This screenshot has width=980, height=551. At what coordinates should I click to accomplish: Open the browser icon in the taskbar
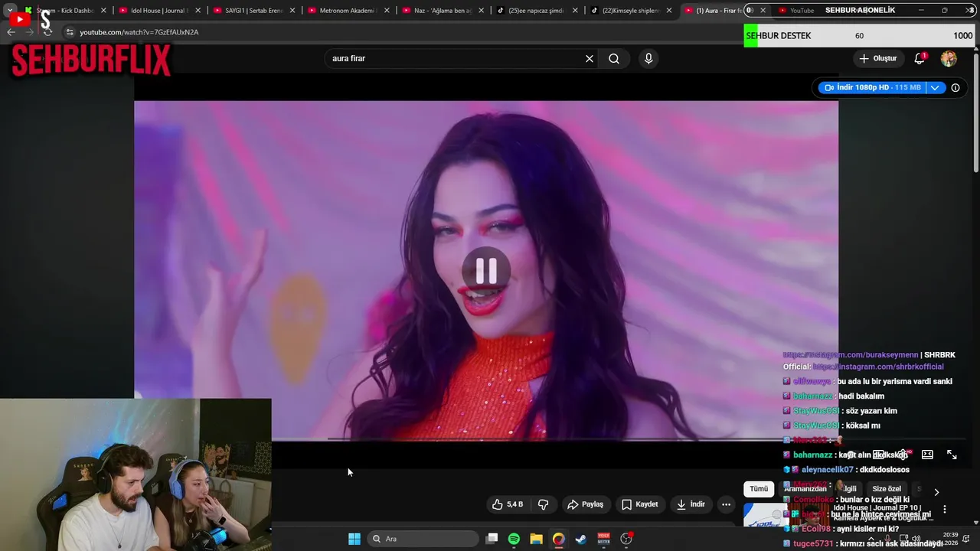558,539
